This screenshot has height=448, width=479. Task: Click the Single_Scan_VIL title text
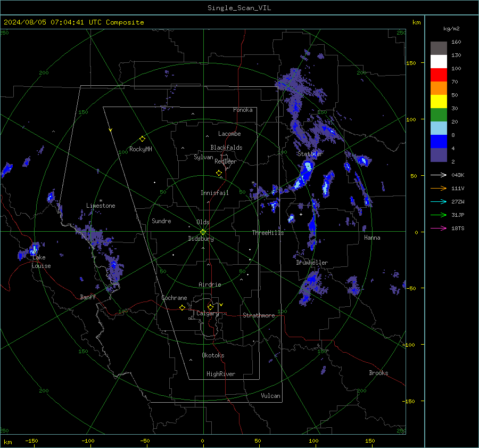pyautogui.click(x=239, y=8)
